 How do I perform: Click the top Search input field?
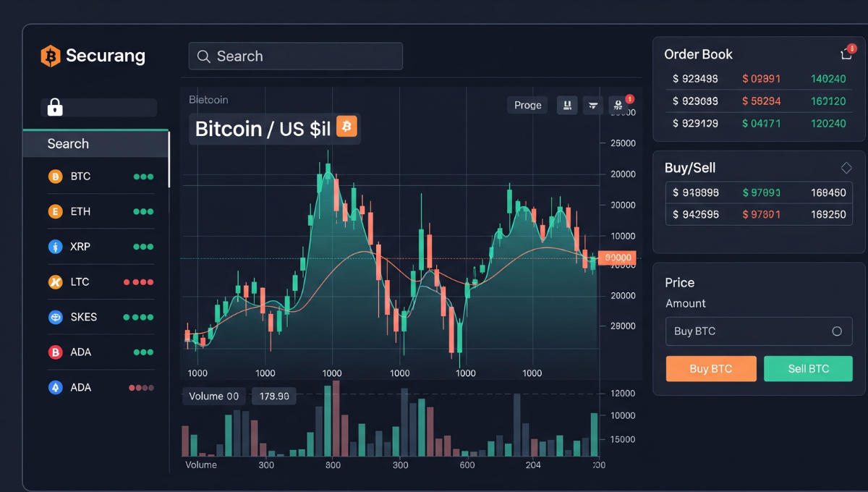point(295,56)
